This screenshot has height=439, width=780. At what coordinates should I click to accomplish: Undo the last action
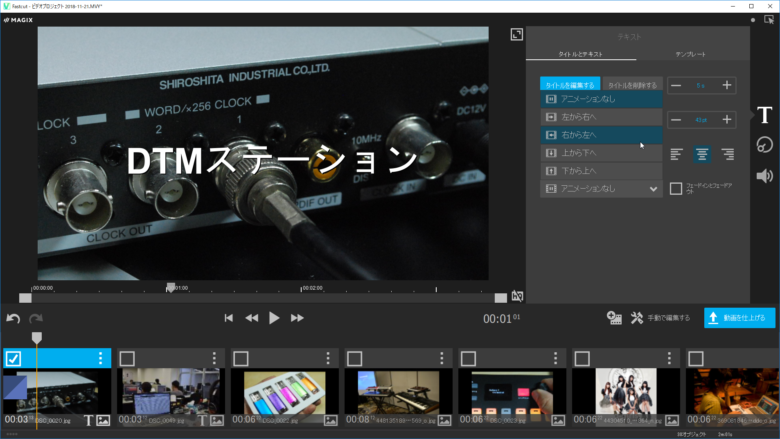pyautogui.click(x=13, y=318)
